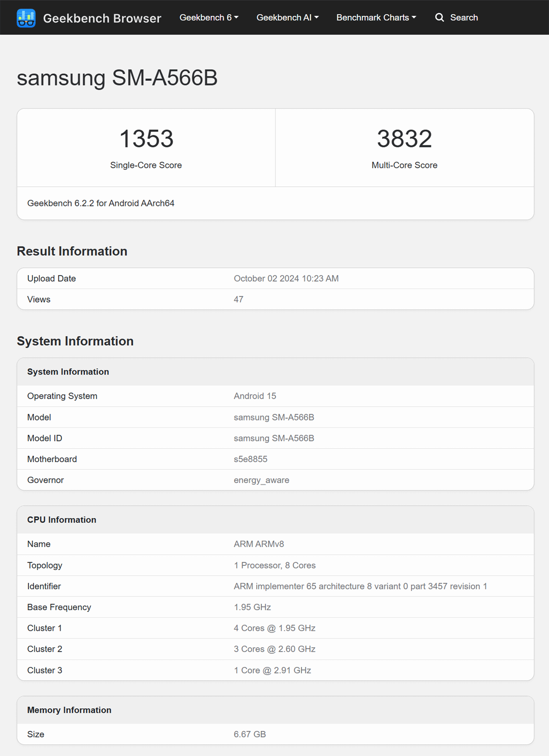Viewport: 549px width, 756px height.
Task: Open the Search link in navbar
Action: (456, 17)
